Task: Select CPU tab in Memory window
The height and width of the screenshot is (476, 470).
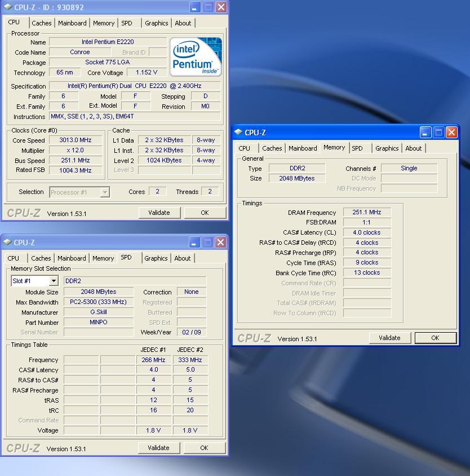Action: coord(244,148)
